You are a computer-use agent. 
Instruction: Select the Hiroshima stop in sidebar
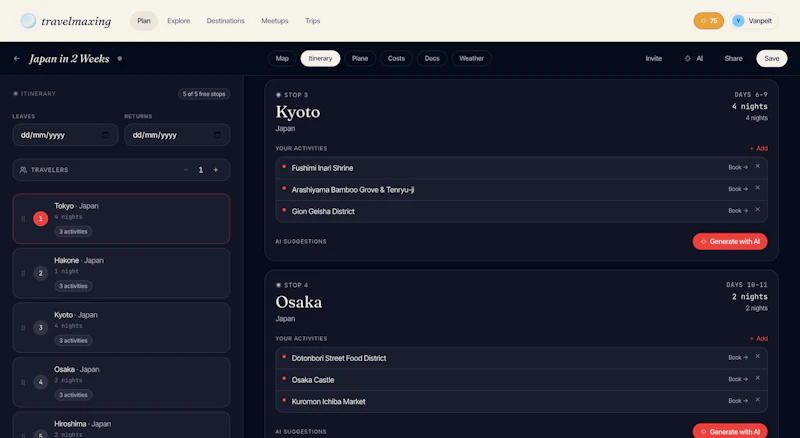(121, 425)
